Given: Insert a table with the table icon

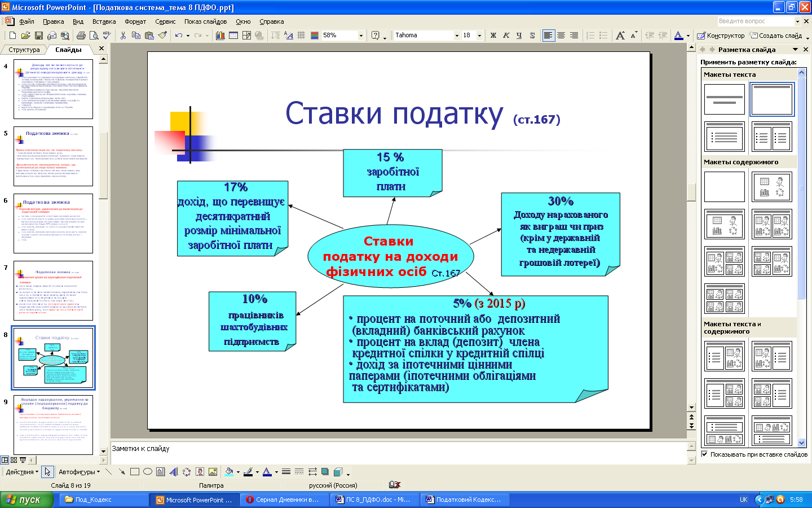Looking at the screenshot, I should (233, 35).
